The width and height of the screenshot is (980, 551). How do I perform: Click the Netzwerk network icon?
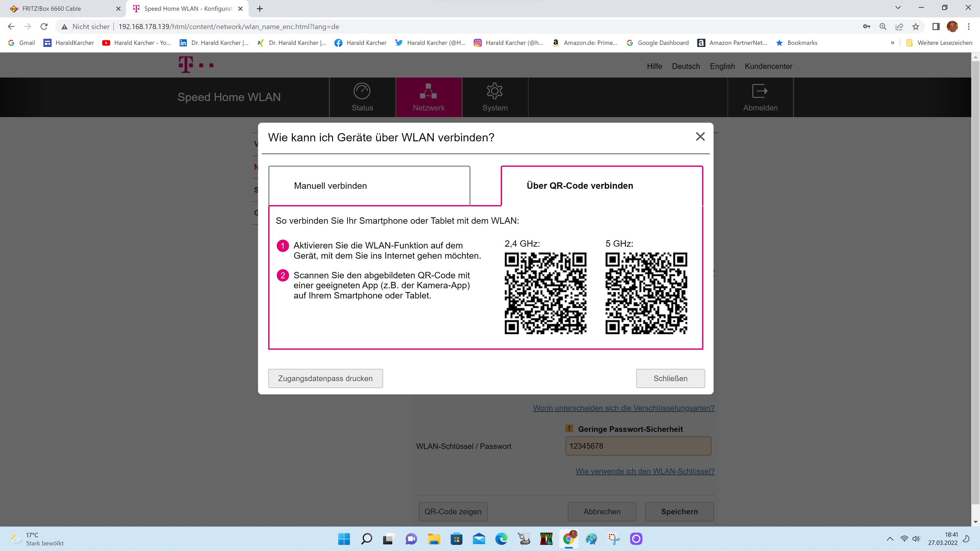click(x=428, y=91)
